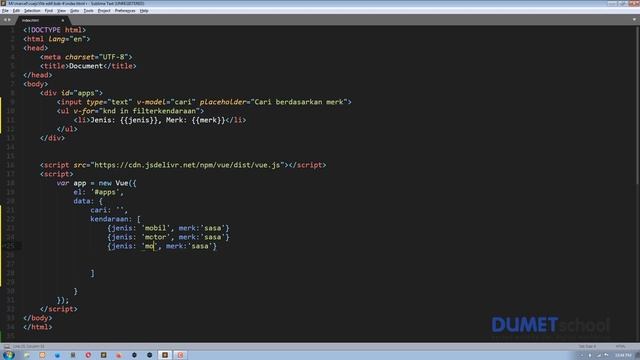Click the 'mobil' string on line 23
Screen dimensions: 640x360
[155, 228]
